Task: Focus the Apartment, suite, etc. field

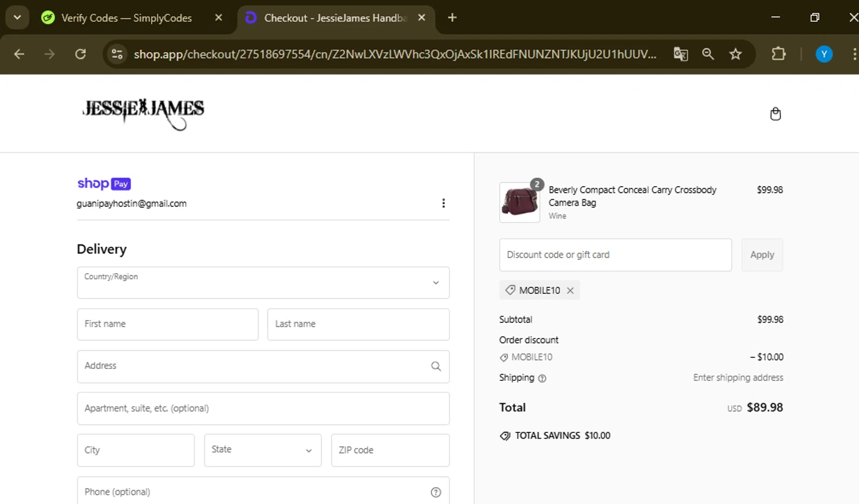Action: click(263, 408)
